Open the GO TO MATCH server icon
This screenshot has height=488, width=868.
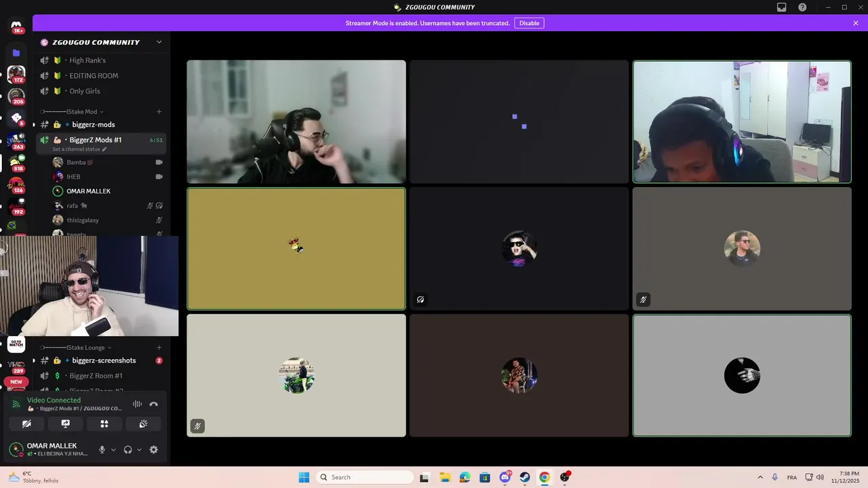click(16, 344)
